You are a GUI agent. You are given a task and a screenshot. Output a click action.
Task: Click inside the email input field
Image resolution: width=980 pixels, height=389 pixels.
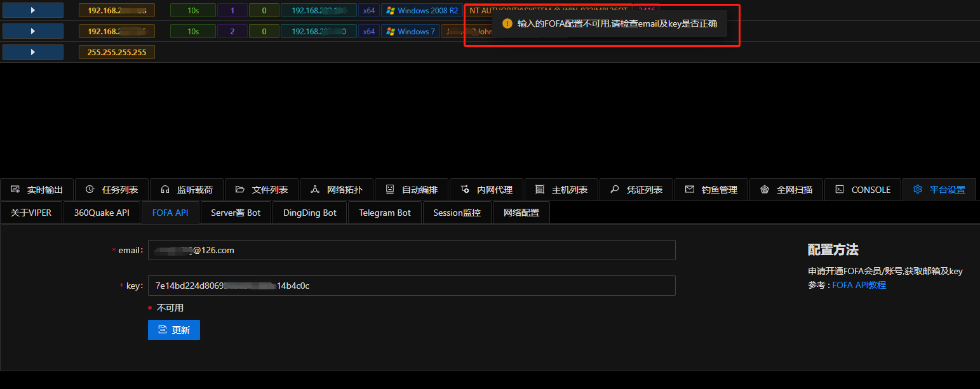[x=412, y=249]
